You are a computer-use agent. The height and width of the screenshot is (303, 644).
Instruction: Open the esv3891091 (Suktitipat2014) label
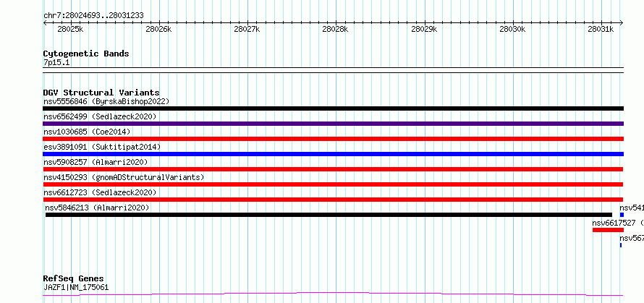[102, 147]
